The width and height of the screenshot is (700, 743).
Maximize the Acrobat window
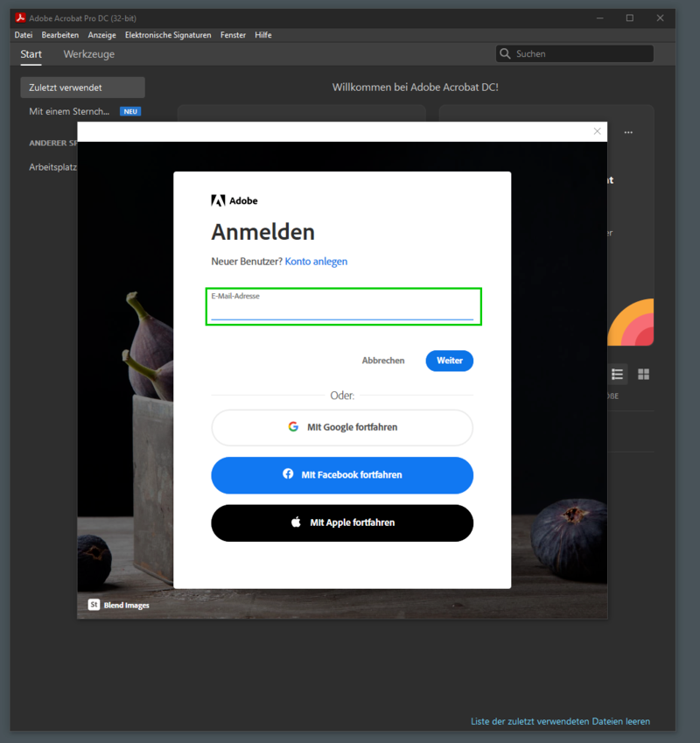click(629, 18)
